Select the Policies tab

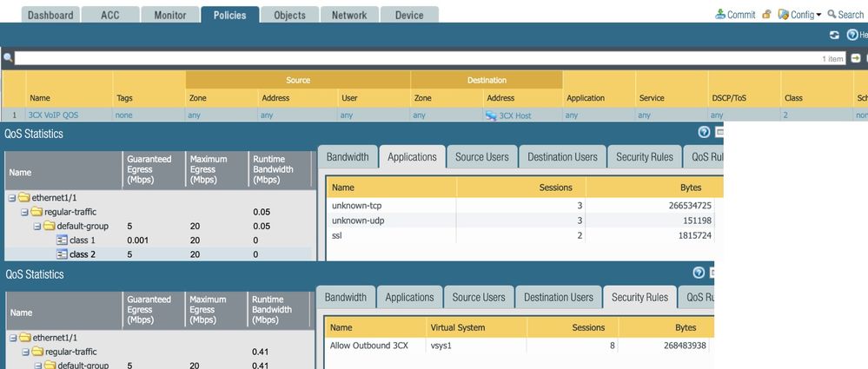tap(229, 15)
